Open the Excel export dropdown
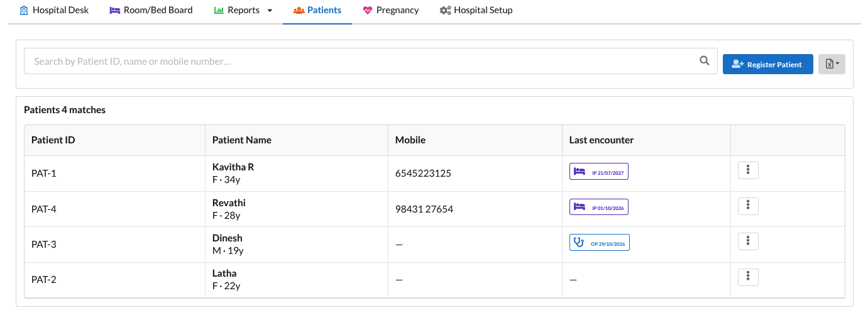Screen dimensions: 868x315 point(832,64)
